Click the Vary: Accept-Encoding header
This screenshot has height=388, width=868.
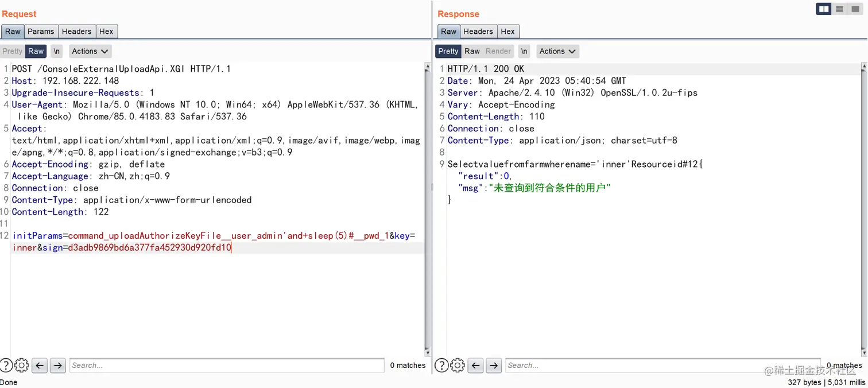tap(501, 105)
